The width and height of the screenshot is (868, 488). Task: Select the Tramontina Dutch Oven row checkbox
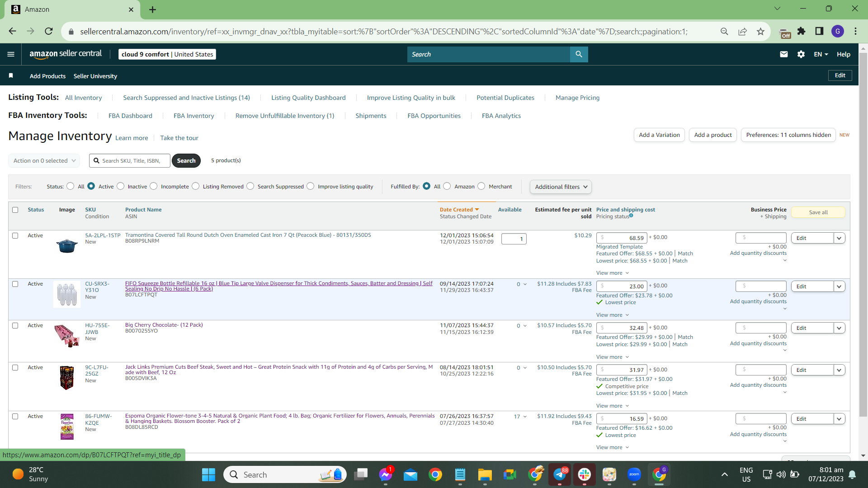pos(15,235)
